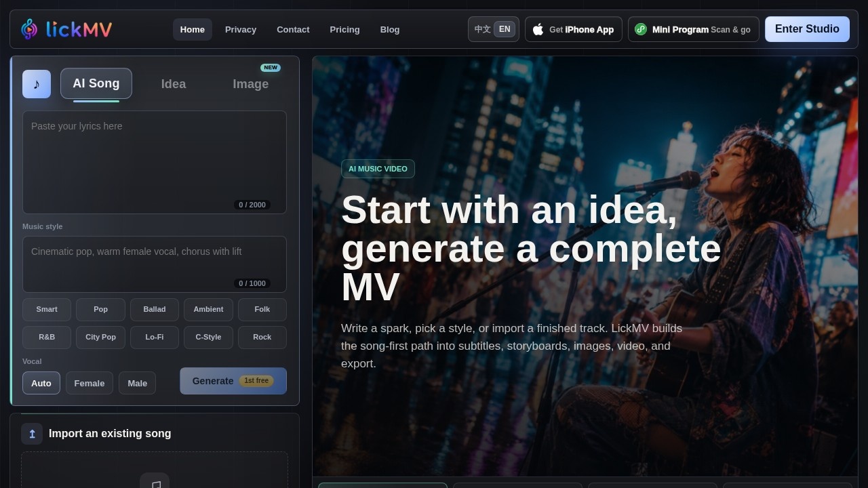This screenshot has height=488, width=868.
Task: Choose the C-Style style chip
Action: [208, 337]
